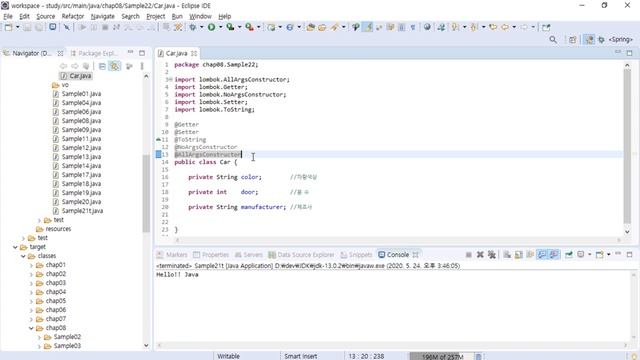
Task: Click the Last Edit Location icon
Action: pyautogui.click(x=493, y=27)
